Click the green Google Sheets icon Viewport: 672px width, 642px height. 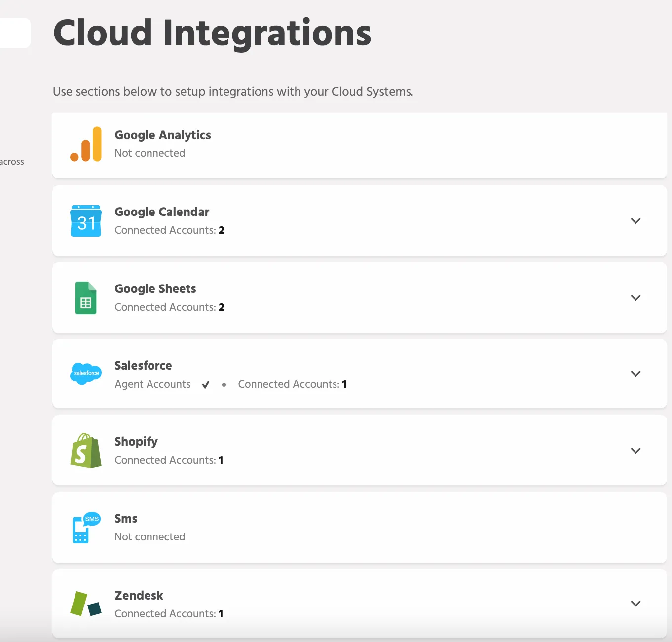[86, 298]
